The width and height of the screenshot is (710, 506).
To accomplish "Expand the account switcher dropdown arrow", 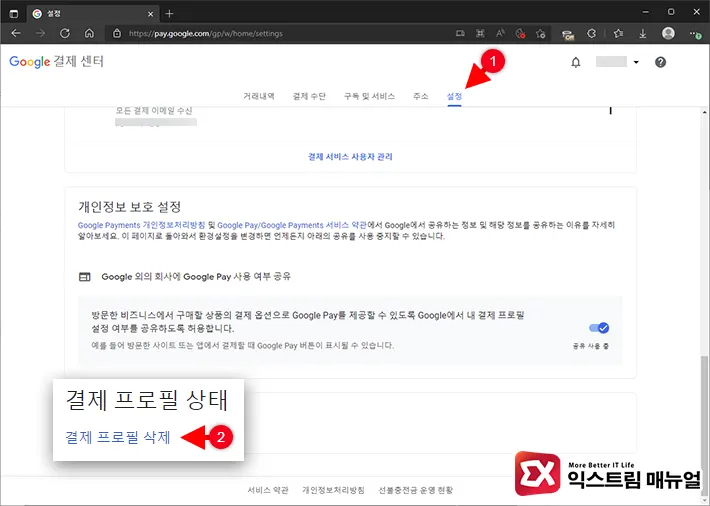I will (x=636, y=63).
